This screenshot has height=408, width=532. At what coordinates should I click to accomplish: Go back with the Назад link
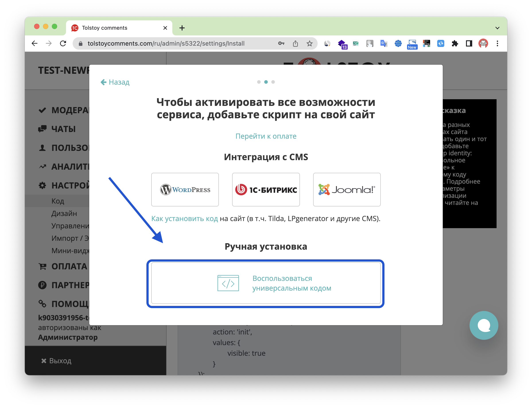(115, 82)
